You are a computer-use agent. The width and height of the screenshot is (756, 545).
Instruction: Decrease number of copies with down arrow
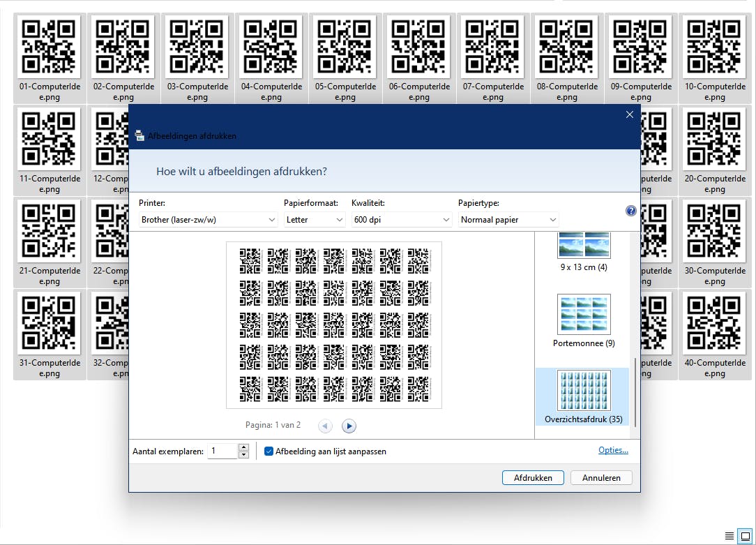click(x=243, y=455)
